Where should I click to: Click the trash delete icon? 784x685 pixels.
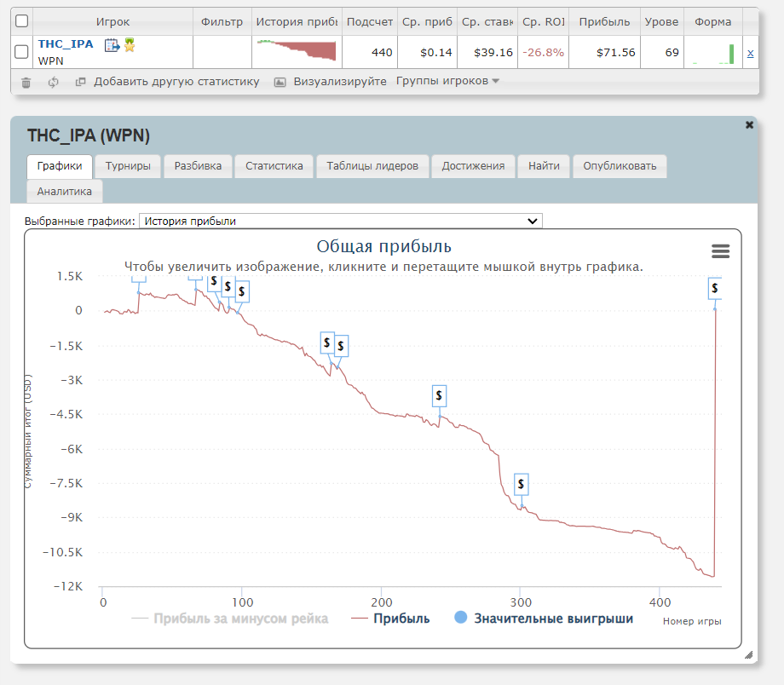coord(26,82)
